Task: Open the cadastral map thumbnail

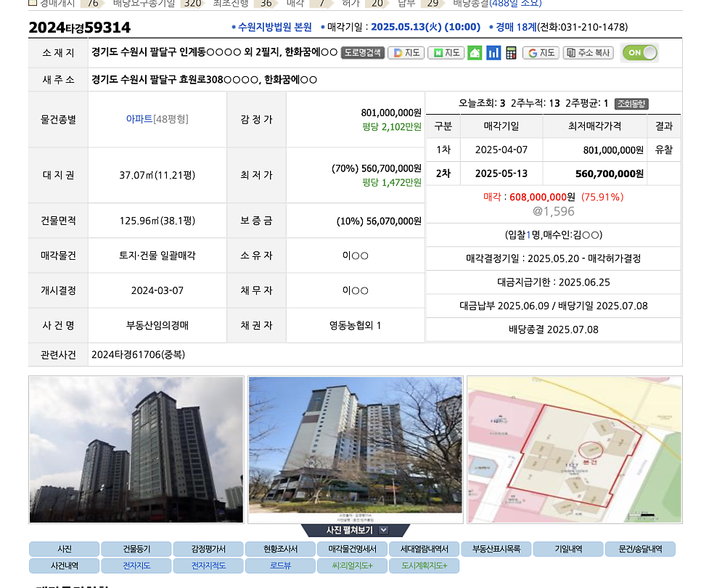Action: pyautogui.click(x=574, y=449)
